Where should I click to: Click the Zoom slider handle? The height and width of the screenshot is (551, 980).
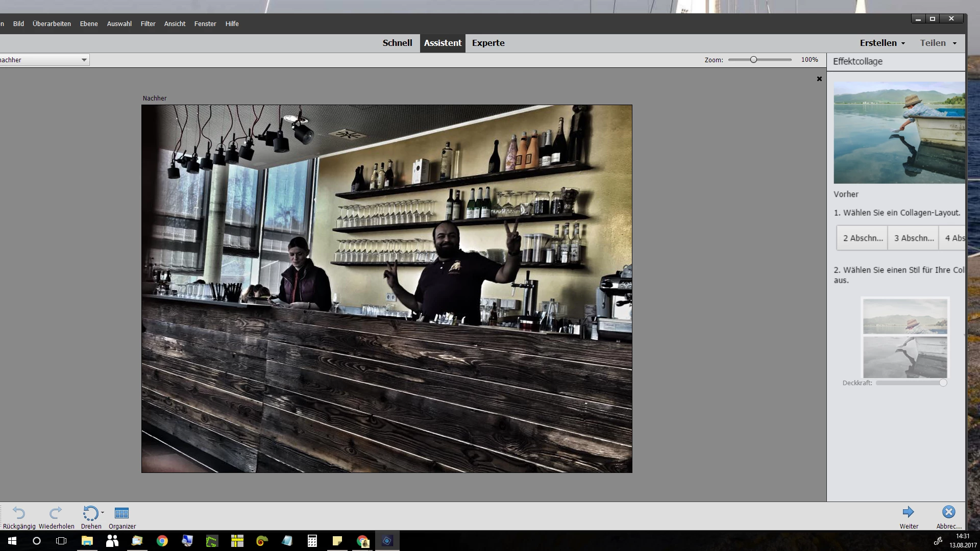click(753, 60)
